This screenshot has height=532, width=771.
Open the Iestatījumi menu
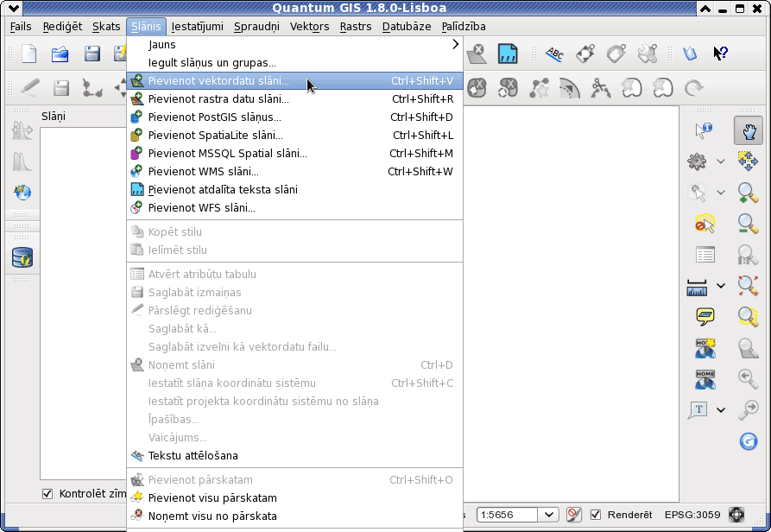coord(197,27)
